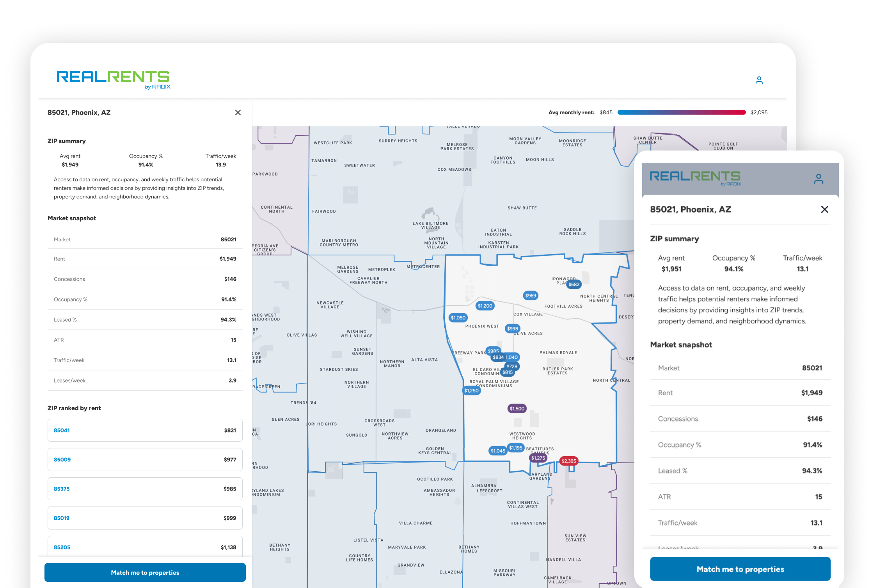Image resolution: width=877 pixels, height=588 pixels.
Task: Open the user profile icon in desktop header
Action: (759, 80)
